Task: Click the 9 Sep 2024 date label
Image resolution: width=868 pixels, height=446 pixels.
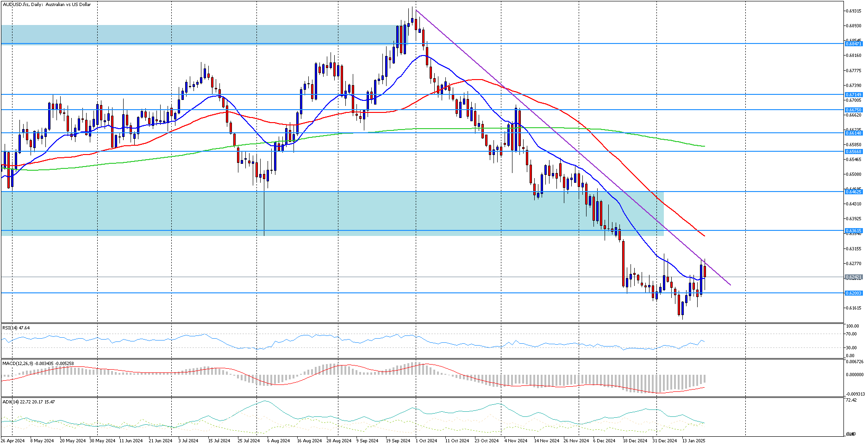Action: click(x=367, y=440)
